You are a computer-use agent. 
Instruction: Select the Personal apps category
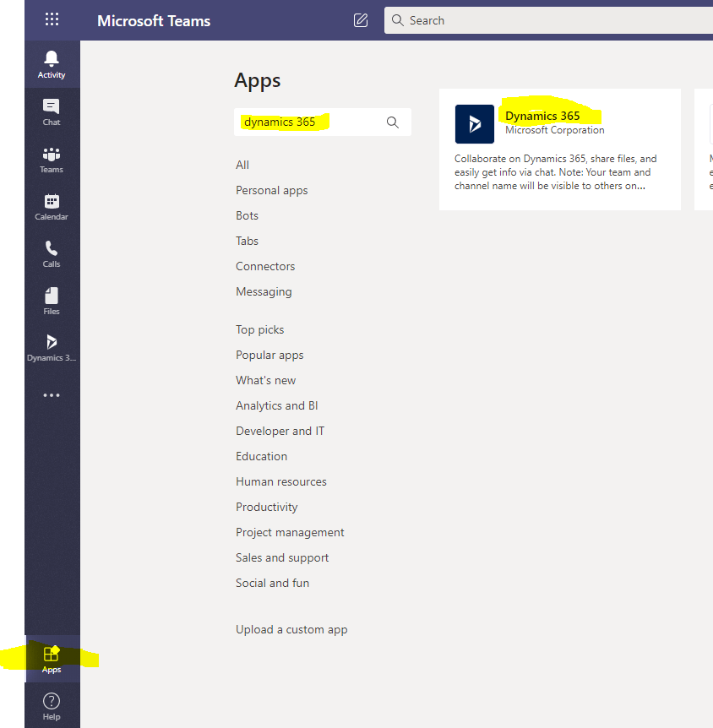click(x=271, y=190)
